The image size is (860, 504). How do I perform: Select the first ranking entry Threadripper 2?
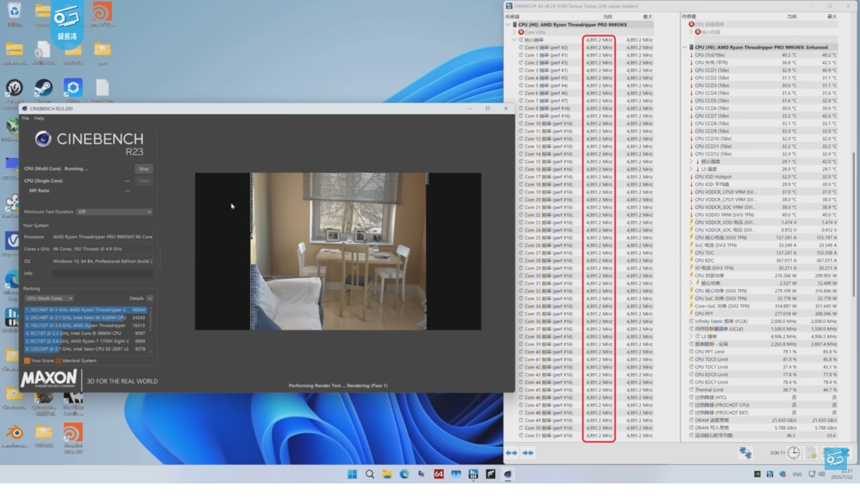tap(85, 310)
